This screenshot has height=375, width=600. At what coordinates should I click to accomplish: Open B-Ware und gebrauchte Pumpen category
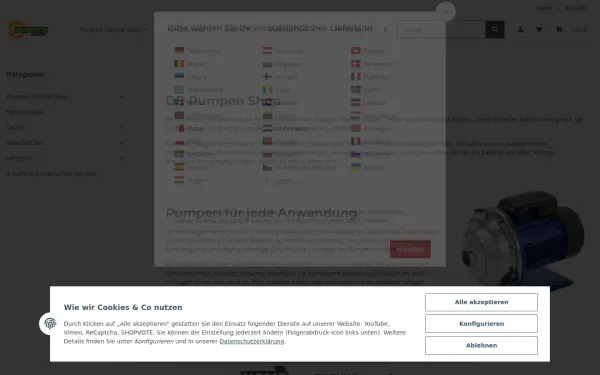point(51,174)
